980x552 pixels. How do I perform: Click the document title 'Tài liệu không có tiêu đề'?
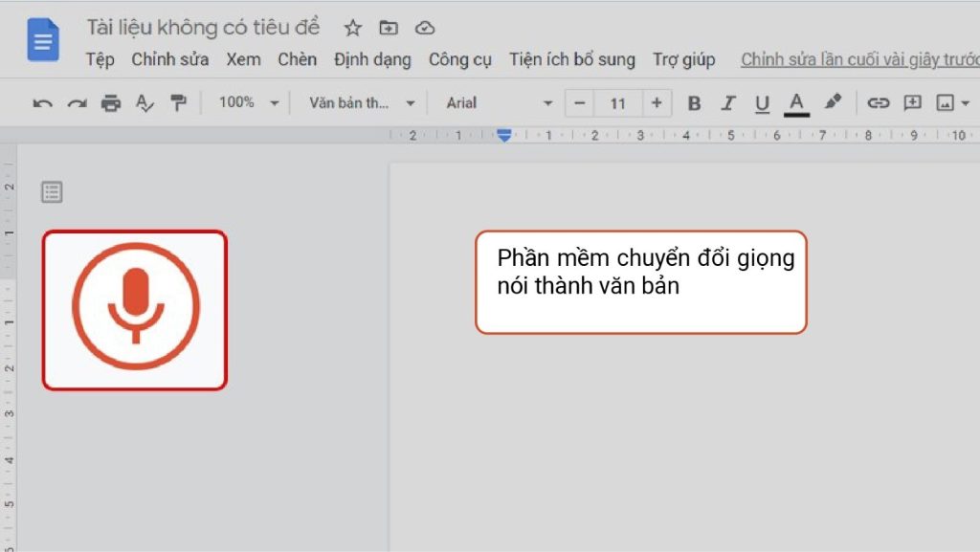(203, 28)
